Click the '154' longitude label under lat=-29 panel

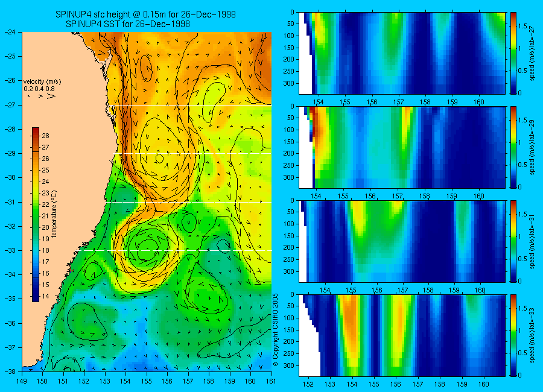pyautogui.click(x=316, y=197)
